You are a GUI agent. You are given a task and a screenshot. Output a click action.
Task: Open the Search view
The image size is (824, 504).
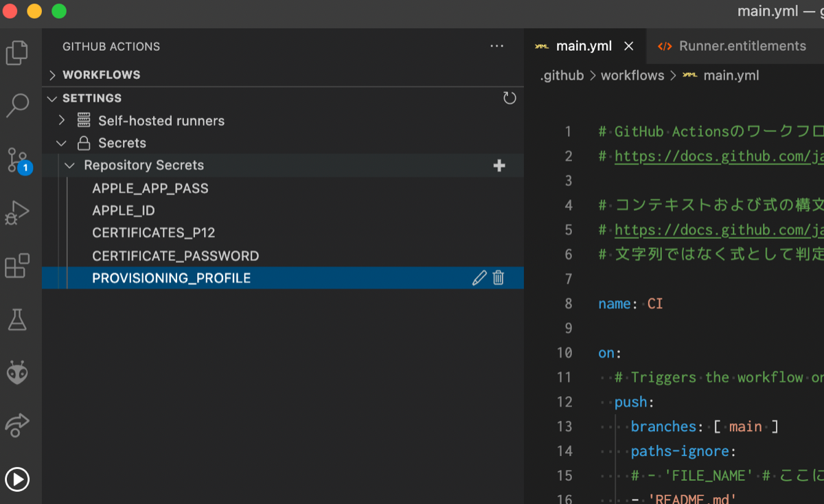(17, 105)
